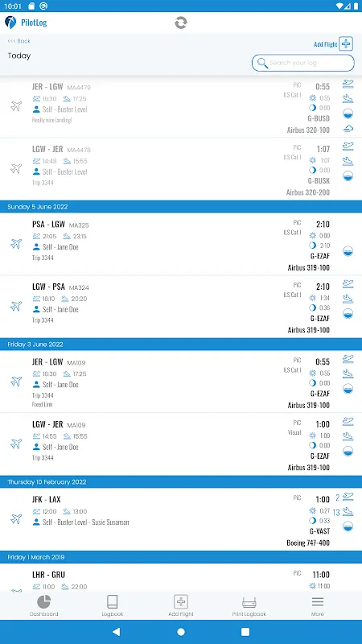Open the PilotLog logo home
The height and width of the screenshot is (644, 362).
[26, 23]
